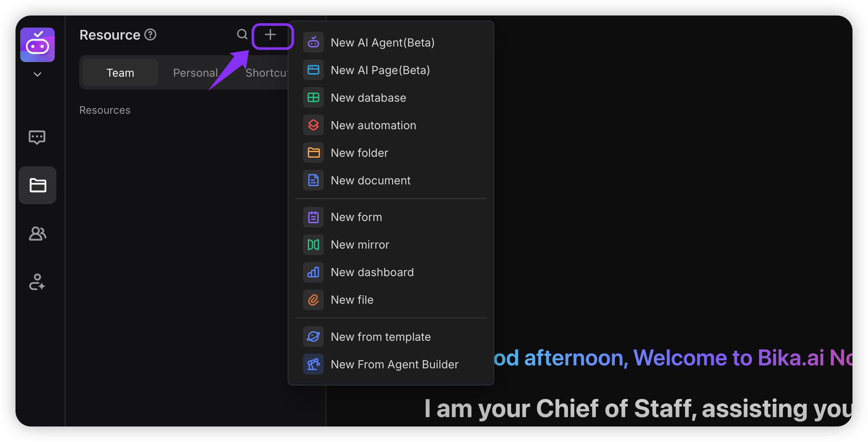Switch to the Team tab

[120, 73]
